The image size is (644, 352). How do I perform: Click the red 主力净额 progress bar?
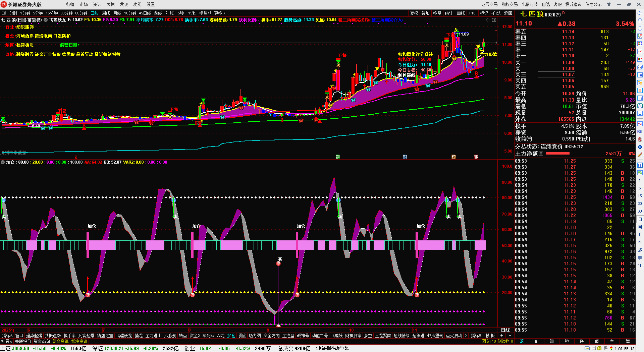point(558,154)
